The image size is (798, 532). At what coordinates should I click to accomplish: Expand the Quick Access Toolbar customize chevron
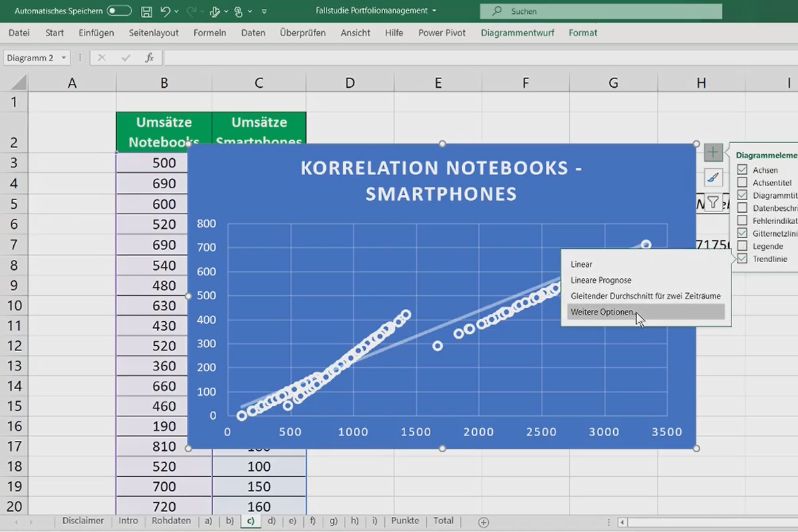tap(264, 11)
